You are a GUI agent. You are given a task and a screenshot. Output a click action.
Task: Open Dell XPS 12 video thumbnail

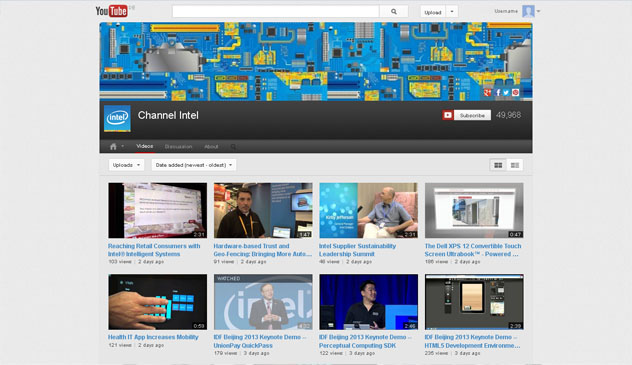click(474, 210)
